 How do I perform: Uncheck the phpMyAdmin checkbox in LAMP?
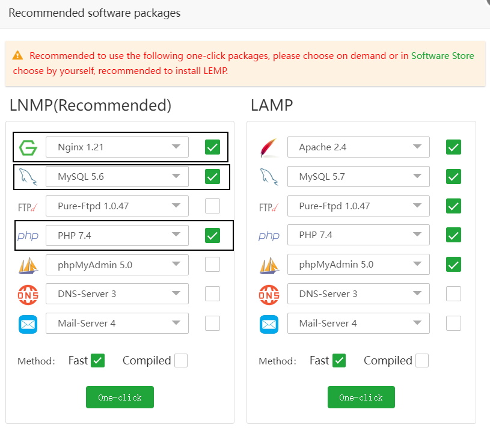[x=453, y=265]
